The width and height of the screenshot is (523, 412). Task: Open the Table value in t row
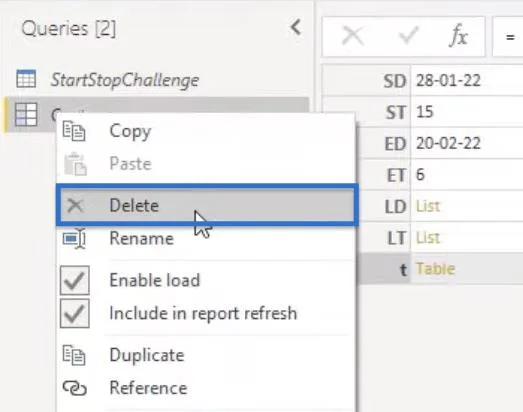pos(435,269)
